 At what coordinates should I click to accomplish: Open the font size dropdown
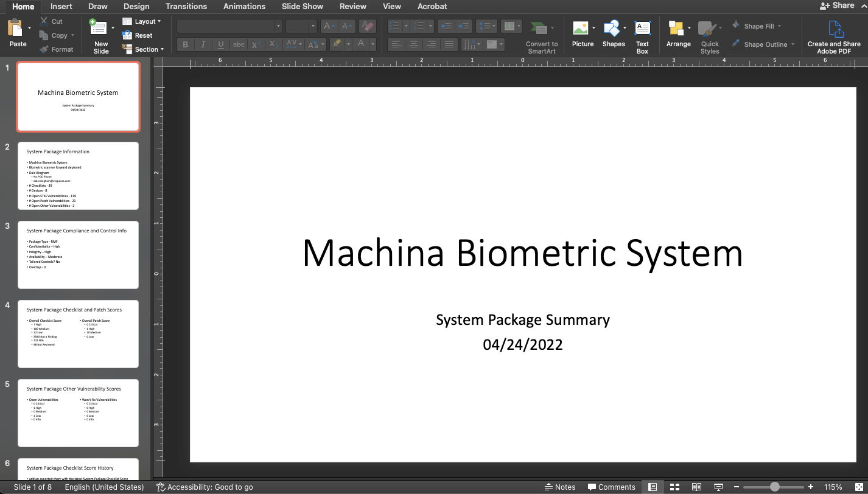pyautogui.click(x=313, y=26)
